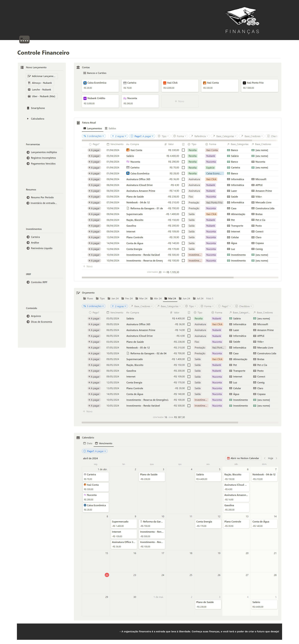Click next month arrow beside Hoje

(276, 458)
